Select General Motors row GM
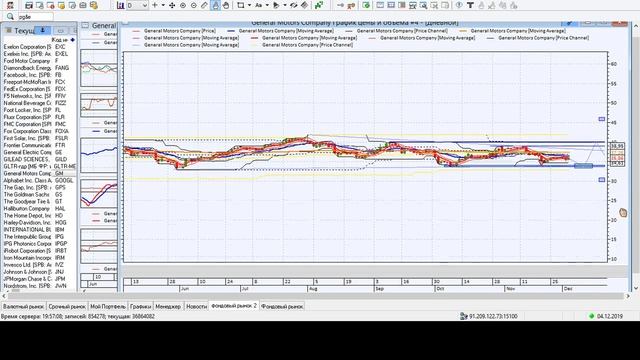Image resolution: width=640 pixels, height=360 pixels. point(39,173)
